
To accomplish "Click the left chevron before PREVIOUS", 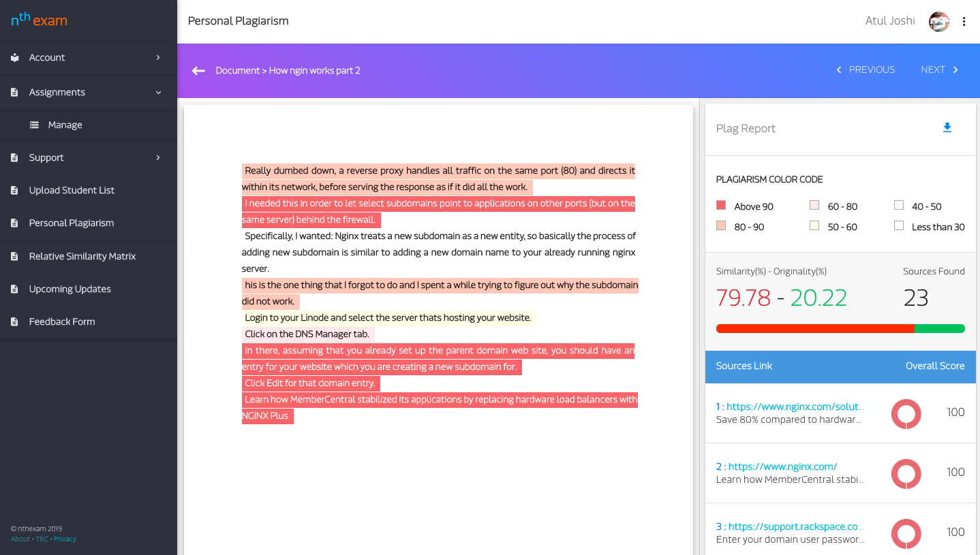I will [x=839, y=70].
